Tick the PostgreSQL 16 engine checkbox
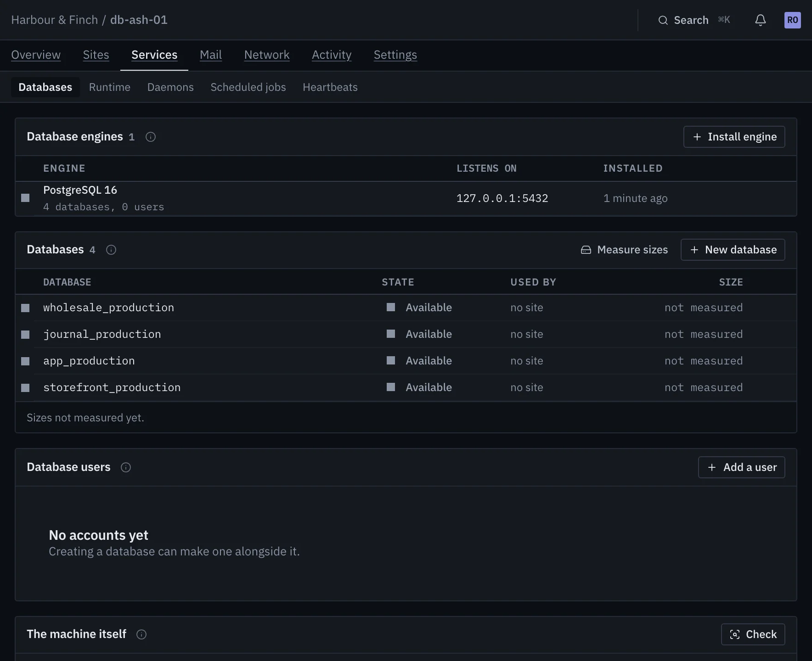The height and width of the screenshot is (661, 812). (x=25, y=198)
